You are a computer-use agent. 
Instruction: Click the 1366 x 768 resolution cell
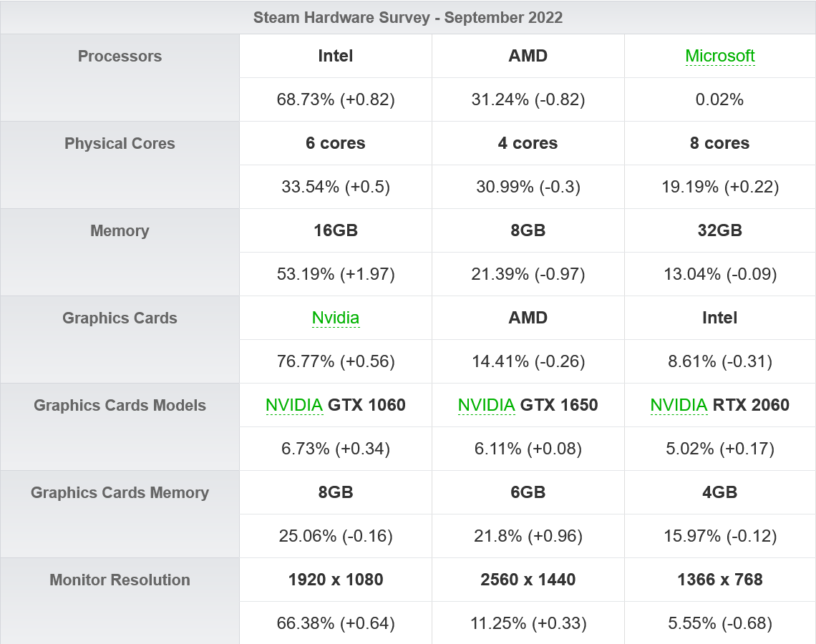(720, 580)
